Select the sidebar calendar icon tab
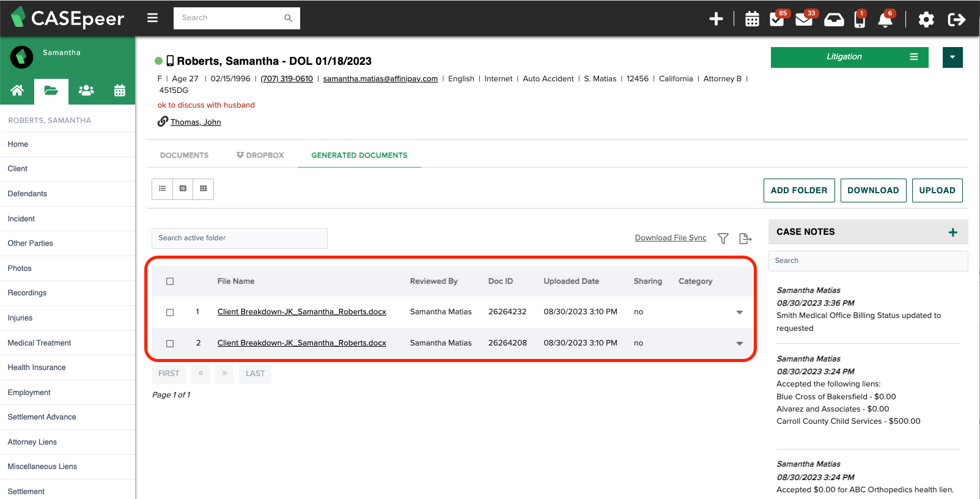 click(120, 91)
